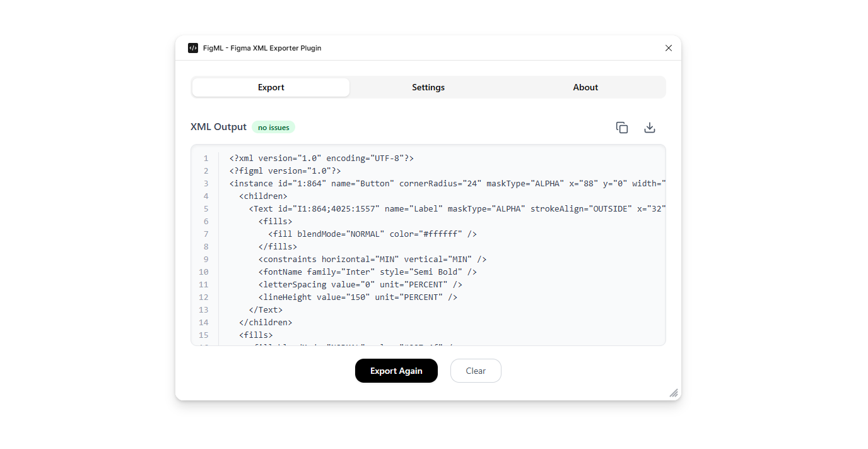Close the FigML plugin window
The image size is (868, 449).
point(669,48)
